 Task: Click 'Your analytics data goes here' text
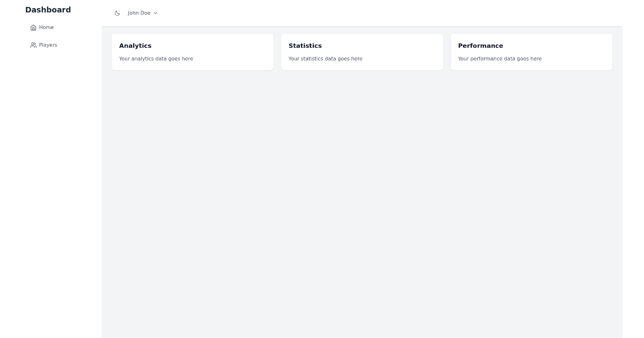point(156,58)
